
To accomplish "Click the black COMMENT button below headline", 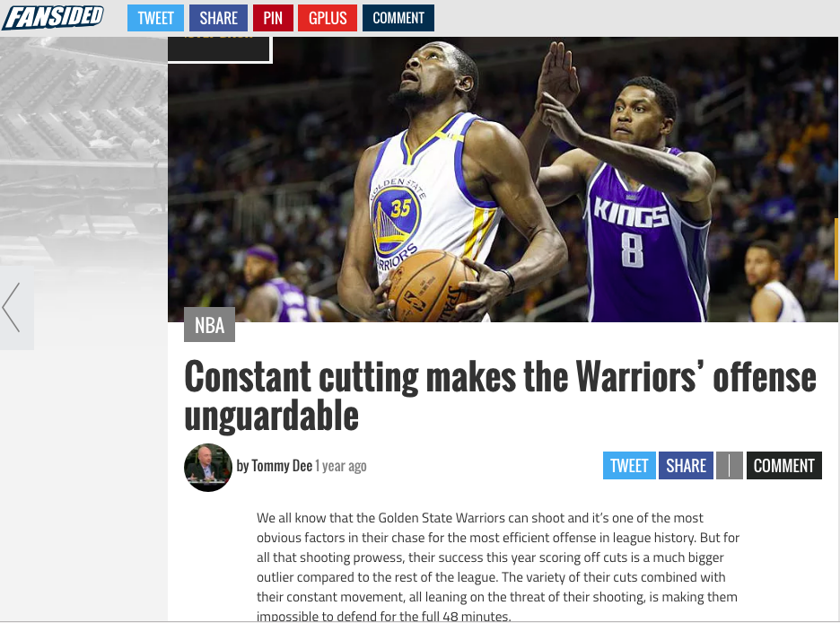I will coord(783,466).
